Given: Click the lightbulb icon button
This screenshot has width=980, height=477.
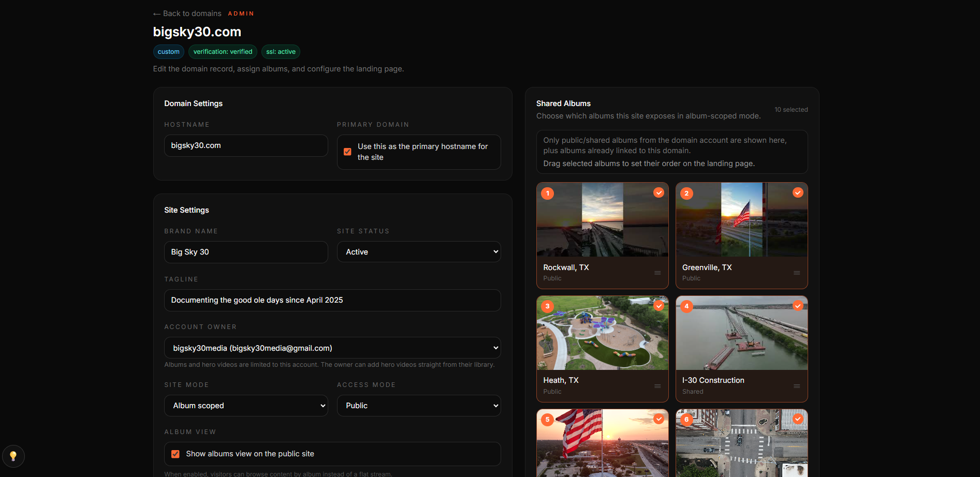Looking at the screenshot, I should point(13,456).
